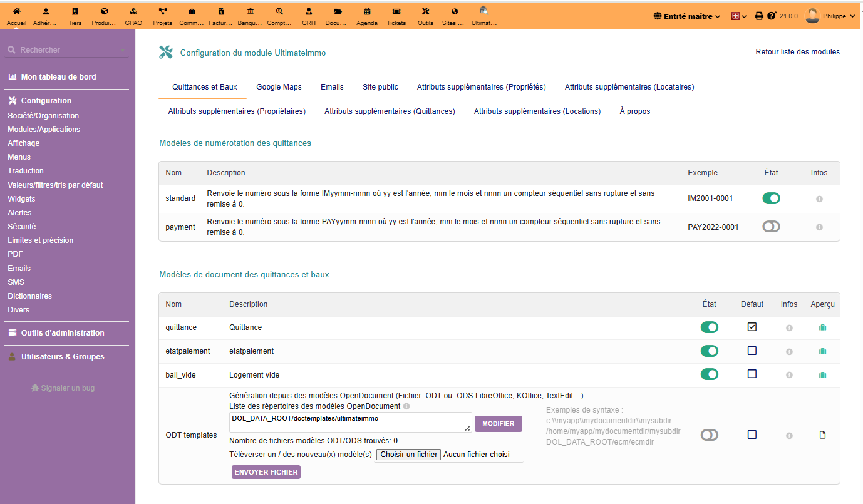Open the Projets module icon
This screenshot has height=504, width=863.
pyautogui.click(x=162, y=15)
